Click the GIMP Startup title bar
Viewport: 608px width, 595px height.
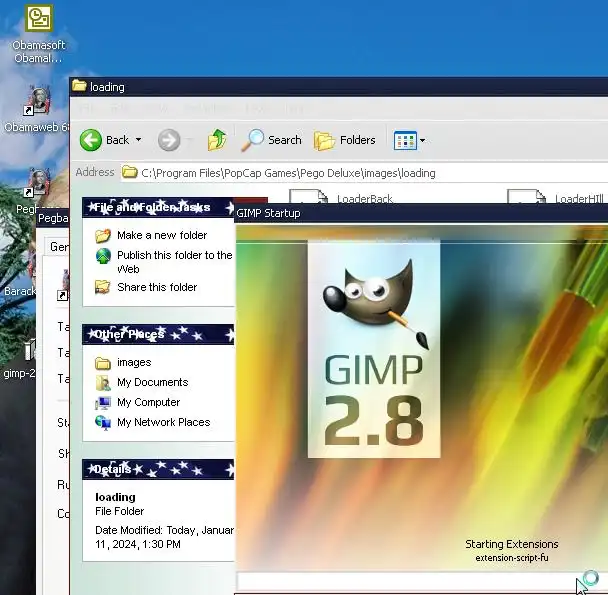pos(421,213)
